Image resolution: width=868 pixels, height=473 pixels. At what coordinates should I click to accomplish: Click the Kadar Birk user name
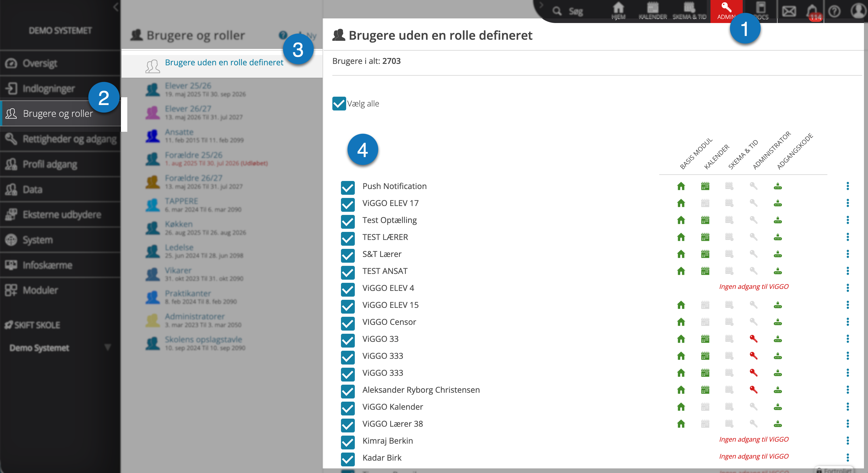[382, 458]
